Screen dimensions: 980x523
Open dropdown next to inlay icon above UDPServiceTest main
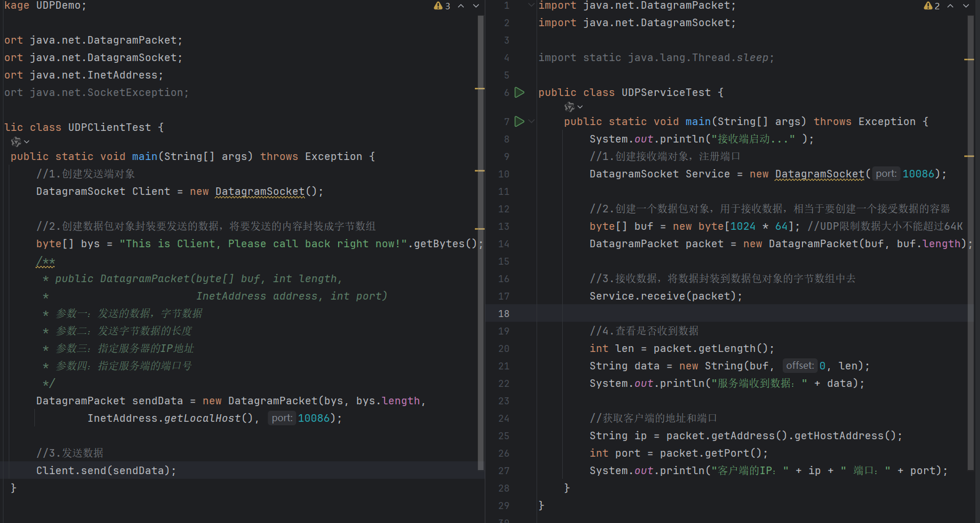click(580, 107)
